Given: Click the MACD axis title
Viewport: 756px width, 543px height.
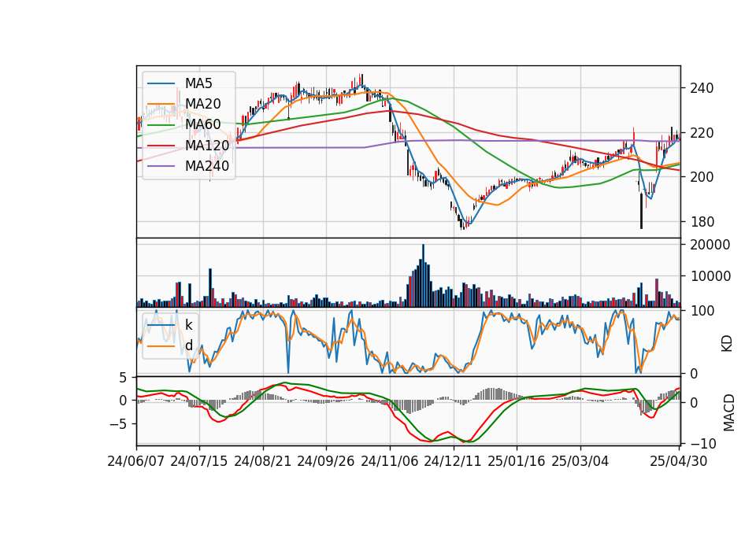Looking at the screenshot, I should click(729, 413).
